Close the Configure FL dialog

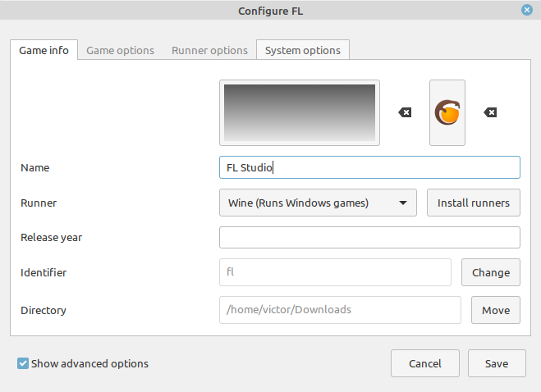[x=527, y=10]
